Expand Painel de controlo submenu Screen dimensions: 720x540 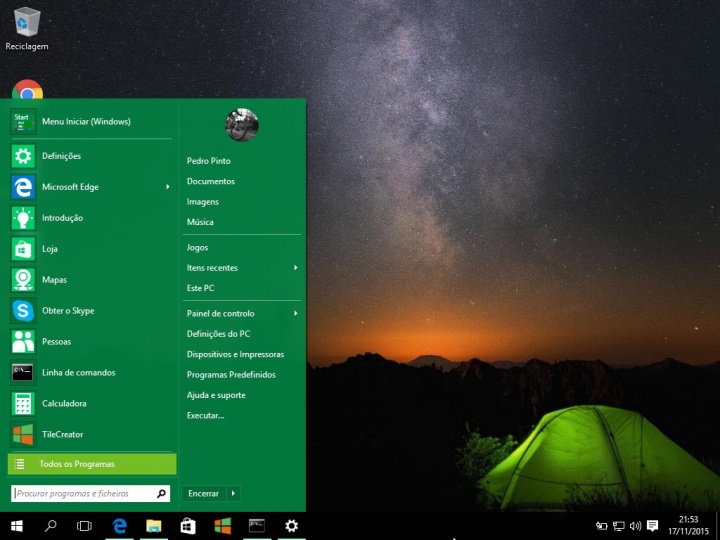click(x=295, y=314)
